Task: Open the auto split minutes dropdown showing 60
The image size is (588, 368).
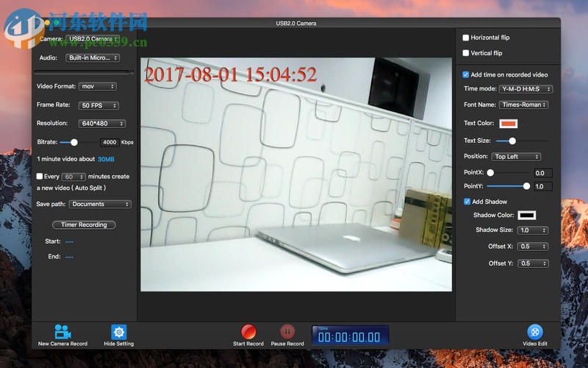Action: tap(73, 177)
